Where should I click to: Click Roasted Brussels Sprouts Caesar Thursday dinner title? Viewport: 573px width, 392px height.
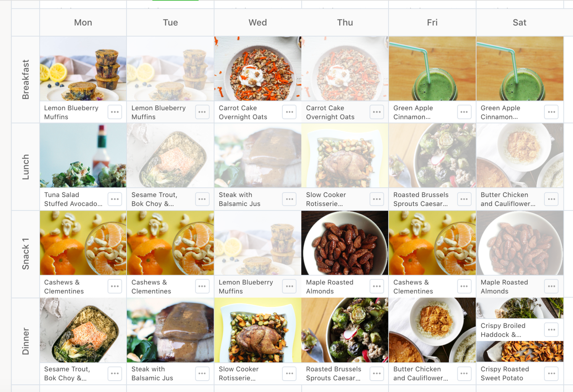[x=333, y=374]
